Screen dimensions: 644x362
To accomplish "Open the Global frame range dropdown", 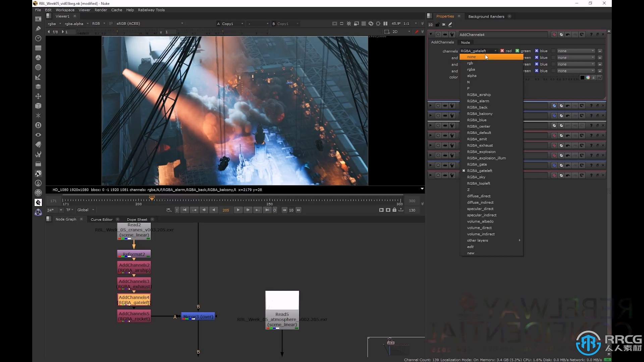I will click(86, 210).
